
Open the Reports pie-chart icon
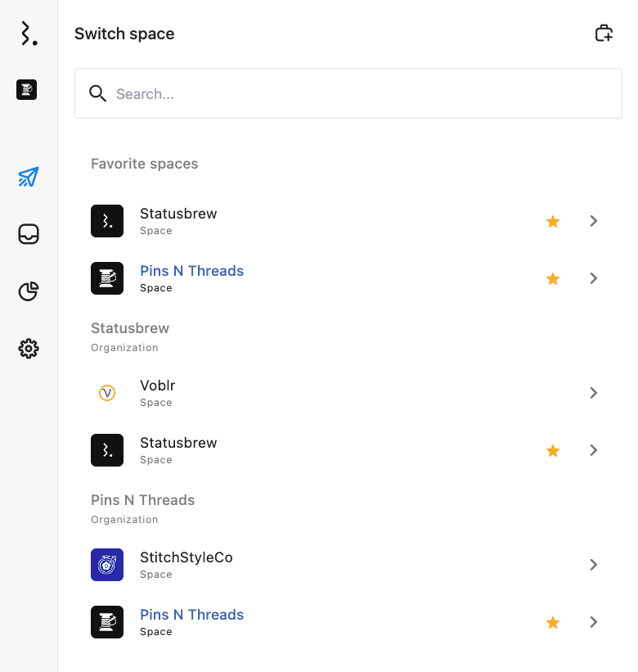(x=29, y=291)
